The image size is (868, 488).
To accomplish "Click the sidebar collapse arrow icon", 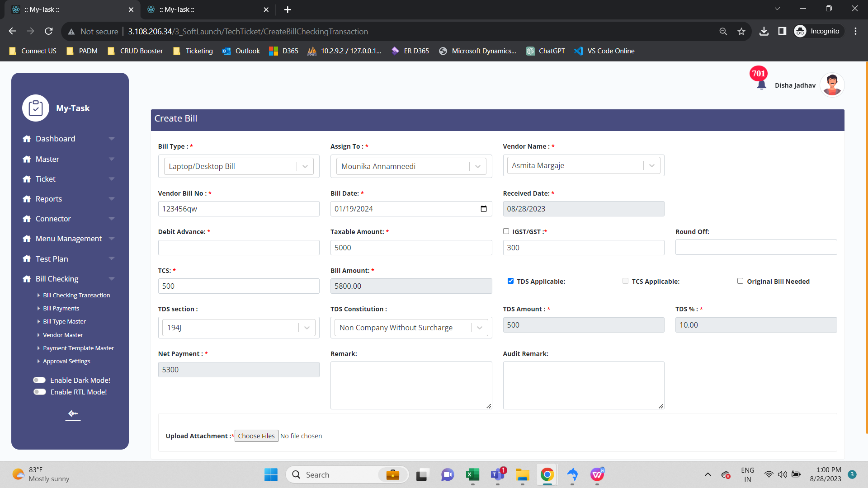I will 73,413.
